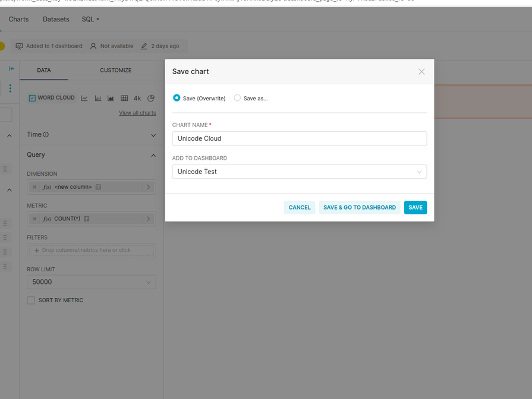Collapse the lower left sidebar chevron
The width and height of the screenshot is (532, 399).
tap(10, 190)
